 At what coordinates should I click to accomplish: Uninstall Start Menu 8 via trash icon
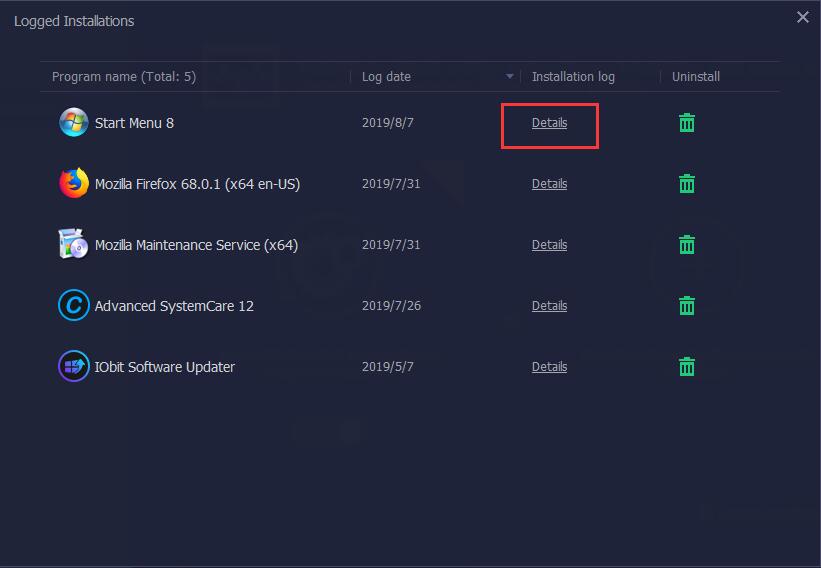(687, 123)
